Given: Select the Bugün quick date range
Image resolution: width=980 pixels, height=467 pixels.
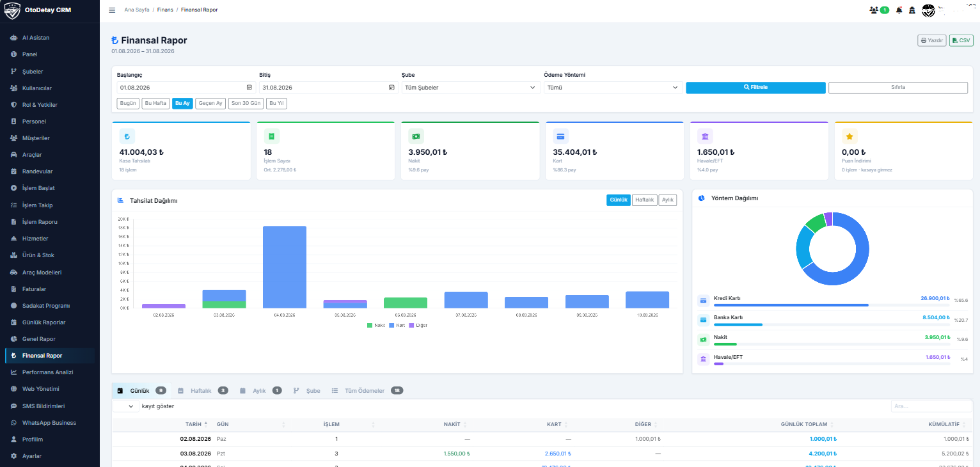Looking at the screenshot, I should pos(128,104).
